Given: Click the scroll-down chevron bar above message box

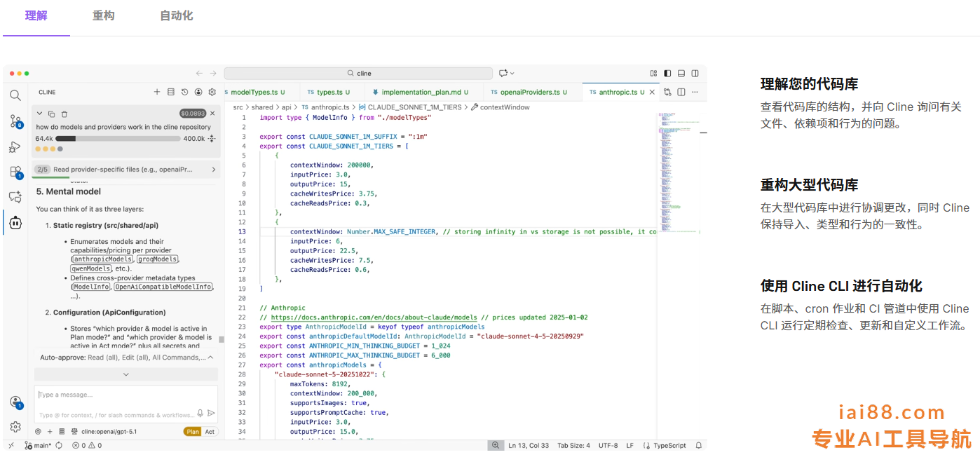Looking at the screenshot, I should pos(126,374).
